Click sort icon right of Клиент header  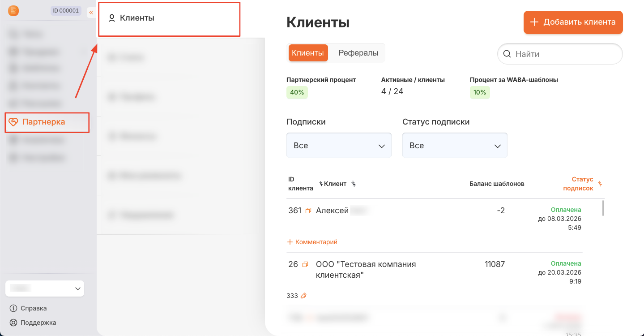pyautogui.click(x=354, y=184)
